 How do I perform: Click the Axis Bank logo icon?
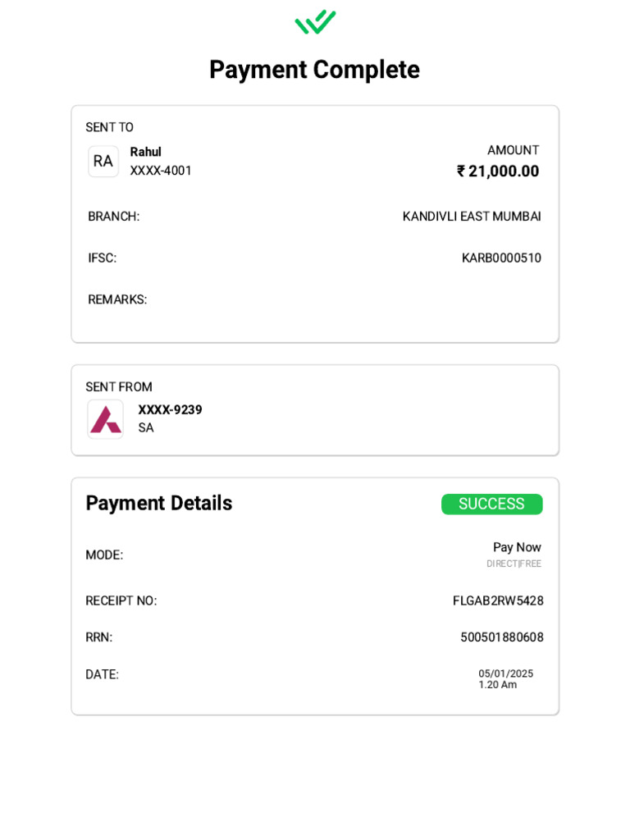pos(106,419)
